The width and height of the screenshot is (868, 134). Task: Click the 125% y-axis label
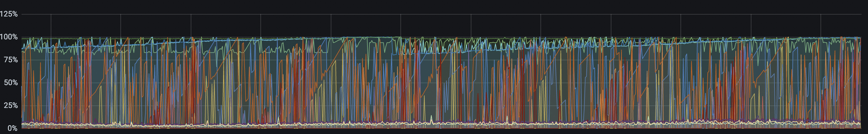pos(9,14)
